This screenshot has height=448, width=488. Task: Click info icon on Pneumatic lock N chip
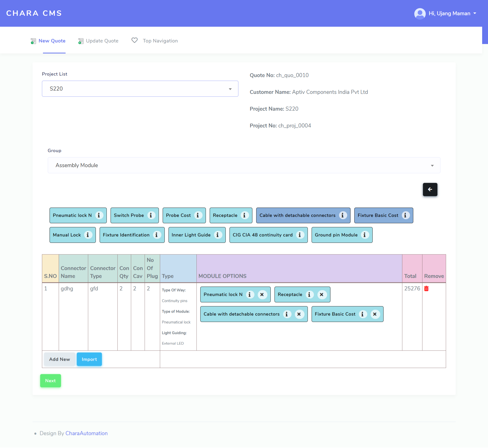point(99,215)
